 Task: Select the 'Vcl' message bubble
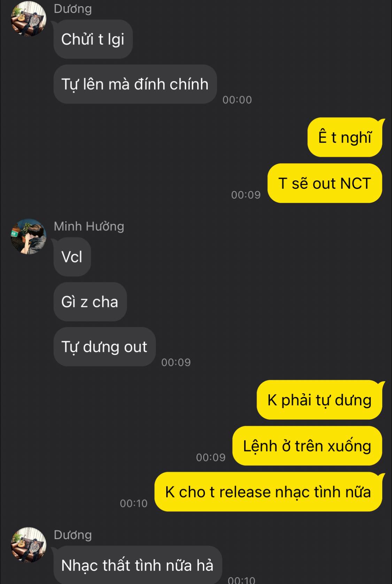click(72, 257)
